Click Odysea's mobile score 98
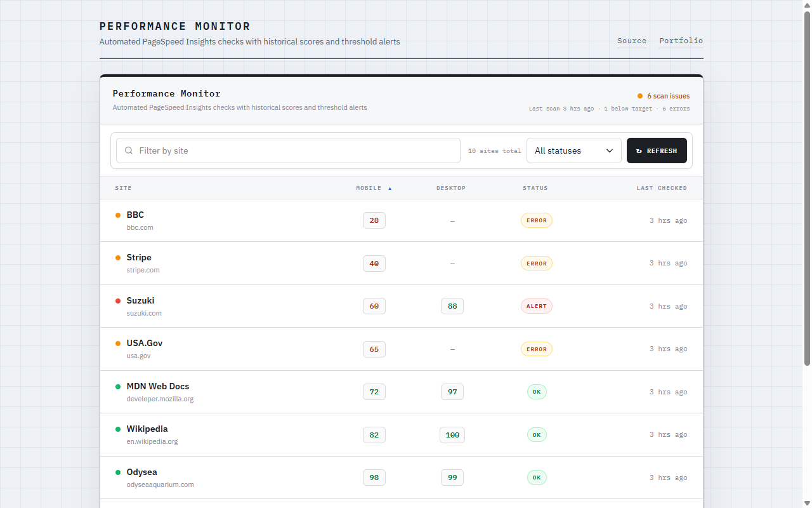Viewport: 812px width, 508px height. coord(374,478)
